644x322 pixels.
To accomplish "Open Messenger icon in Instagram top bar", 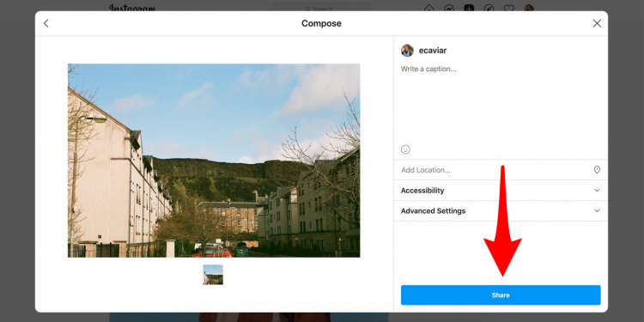I will point(449,8).
